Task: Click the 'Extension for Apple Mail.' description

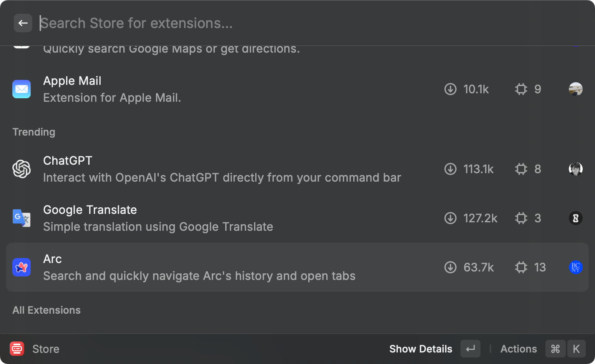Action: click(x=112, y=98)
